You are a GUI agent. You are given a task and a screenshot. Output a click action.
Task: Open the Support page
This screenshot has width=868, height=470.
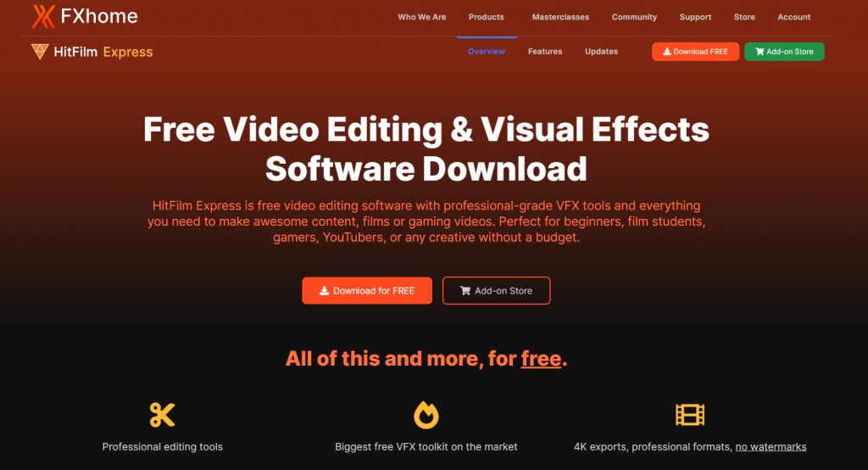pos(695,17)
